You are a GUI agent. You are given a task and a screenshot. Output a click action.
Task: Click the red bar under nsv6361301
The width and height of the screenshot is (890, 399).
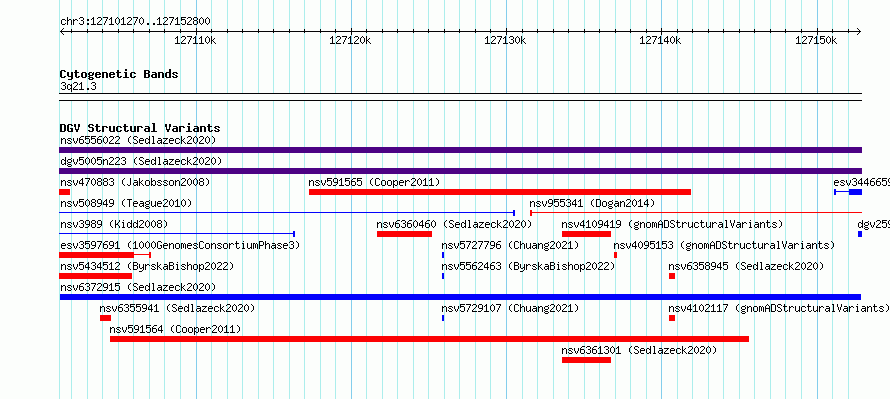pos(586,360)
